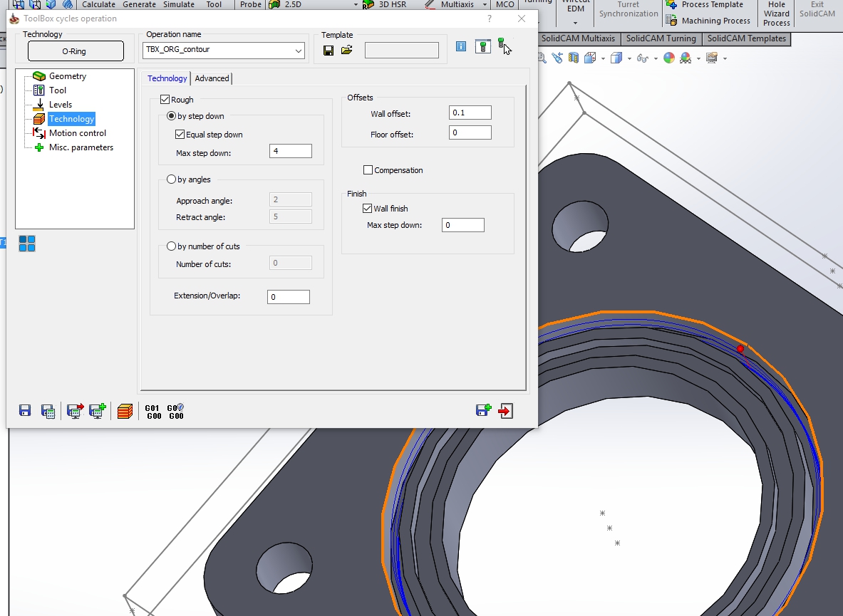843x616 pixels.
Task: Click the orange layered stack icon
Action: click(x=125, y=411)
